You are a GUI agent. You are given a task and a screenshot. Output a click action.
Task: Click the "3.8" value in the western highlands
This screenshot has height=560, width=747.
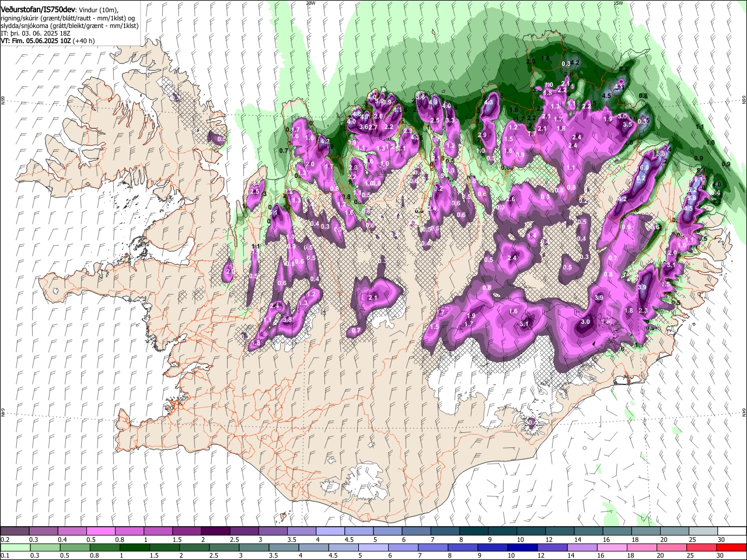(287, 320)
